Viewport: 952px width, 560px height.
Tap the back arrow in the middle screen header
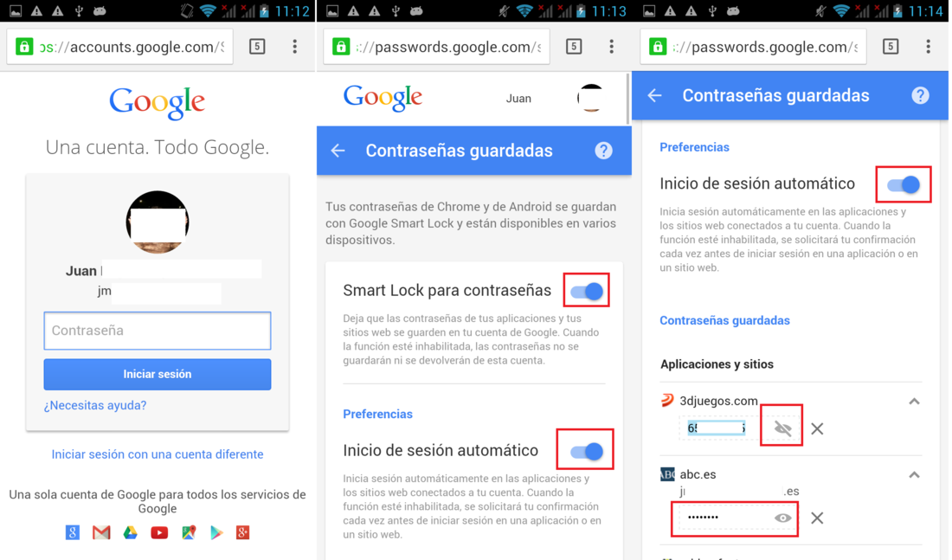(x=338, y=151)
